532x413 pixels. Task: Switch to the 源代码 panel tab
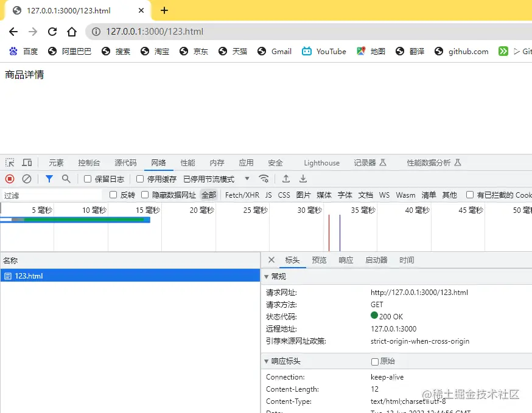(x=125, y=163)
